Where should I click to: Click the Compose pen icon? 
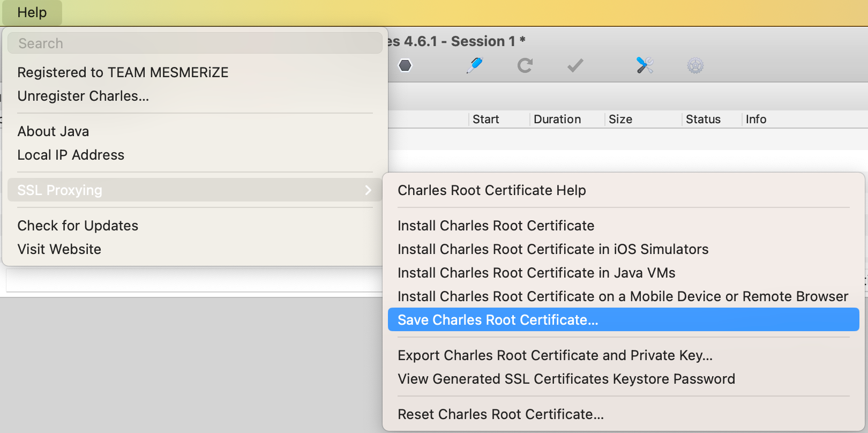pos(474,65)
